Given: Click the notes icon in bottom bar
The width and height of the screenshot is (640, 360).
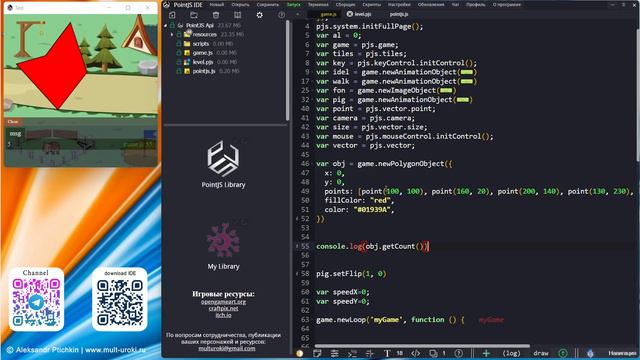Looking at the screenshot, I should 317,353.
